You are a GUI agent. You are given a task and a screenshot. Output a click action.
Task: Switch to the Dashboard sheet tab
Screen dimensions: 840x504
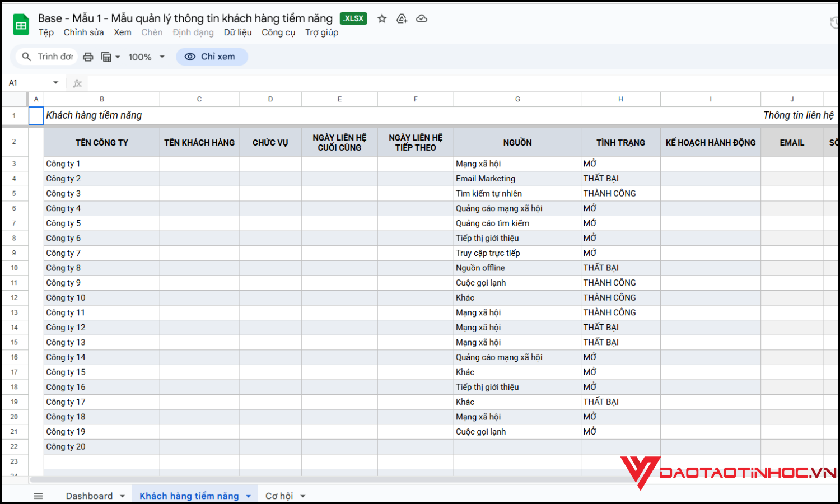[89, 496]
